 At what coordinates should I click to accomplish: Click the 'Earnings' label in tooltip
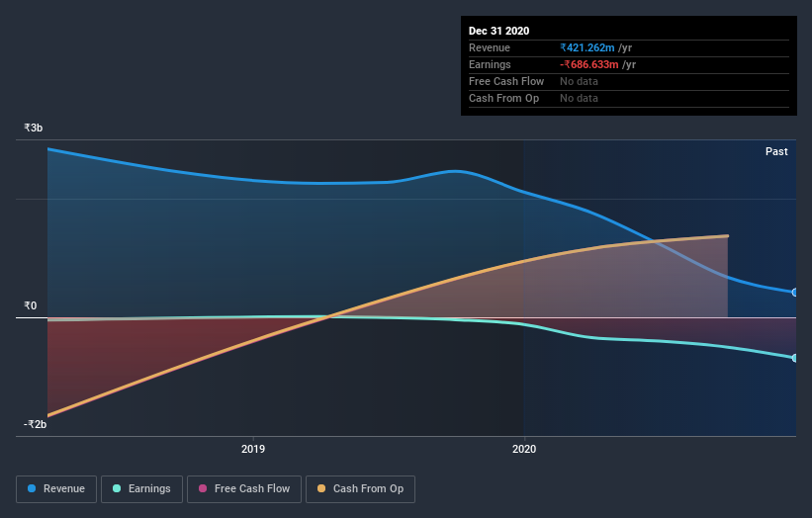490,64
